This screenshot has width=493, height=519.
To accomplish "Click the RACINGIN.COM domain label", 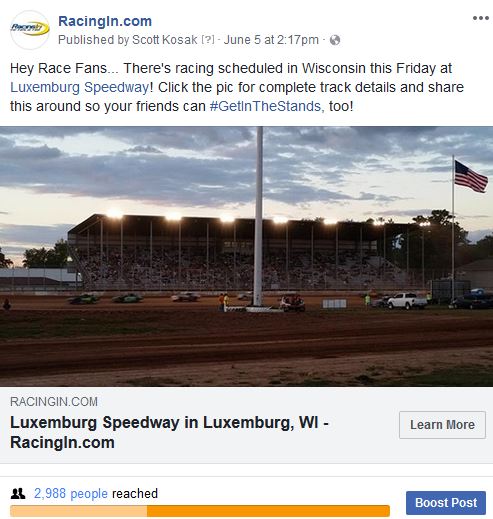I will tap(54, 402).
